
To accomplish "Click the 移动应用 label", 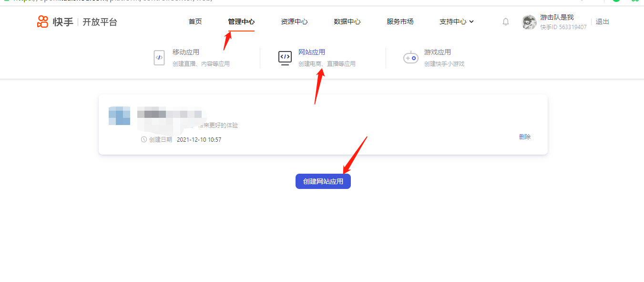I will coord(186,52).
